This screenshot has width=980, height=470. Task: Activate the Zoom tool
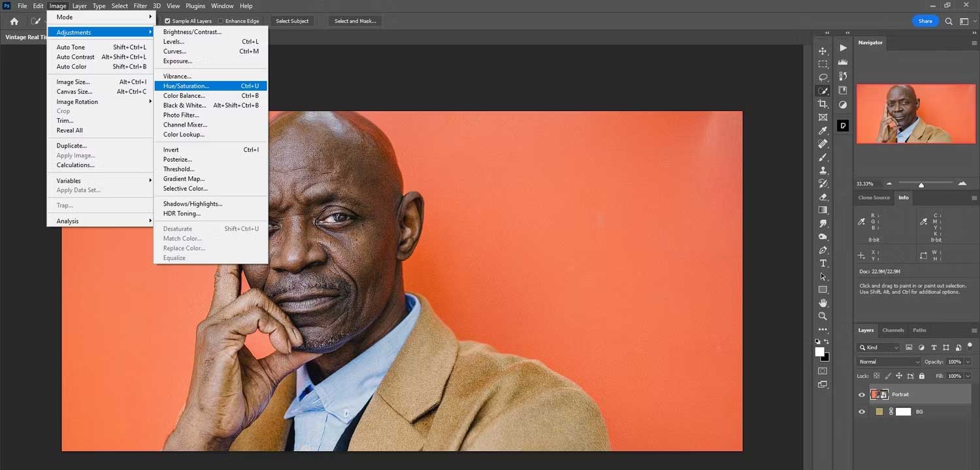[823, 315]
